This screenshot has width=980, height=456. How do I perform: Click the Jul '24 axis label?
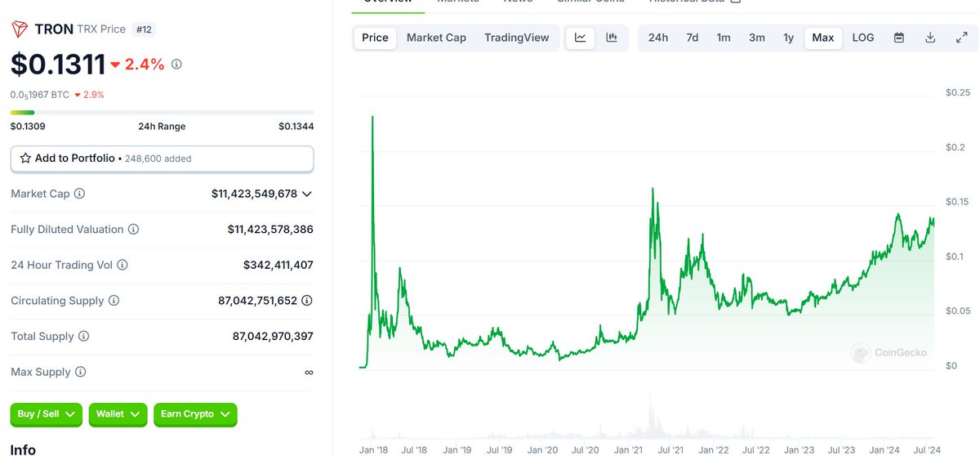(x=928, y=450)
